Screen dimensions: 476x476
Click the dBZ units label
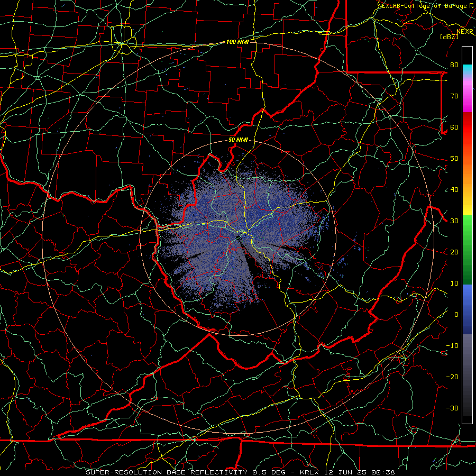(449, 37)
